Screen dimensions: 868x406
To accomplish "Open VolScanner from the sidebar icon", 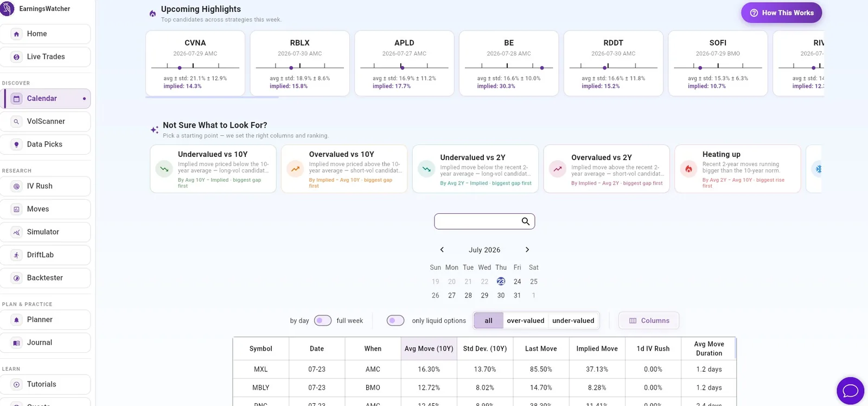I will point(17,122).
